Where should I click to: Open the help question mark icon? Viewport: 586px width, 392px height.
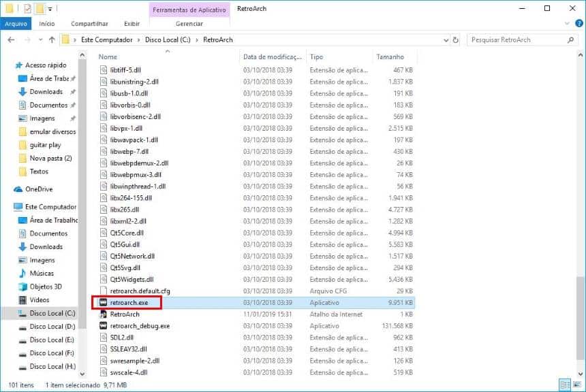579,24
